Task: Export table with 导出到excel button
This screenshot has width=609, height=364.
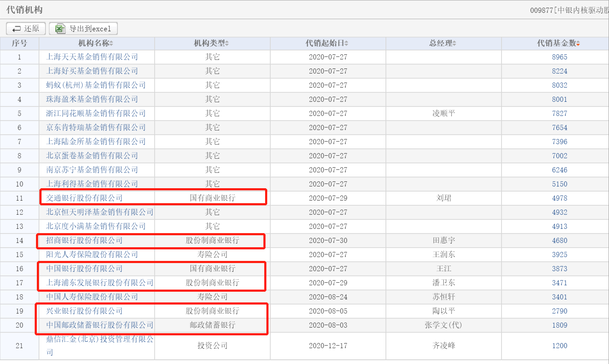Action: (x=83, y=29)
